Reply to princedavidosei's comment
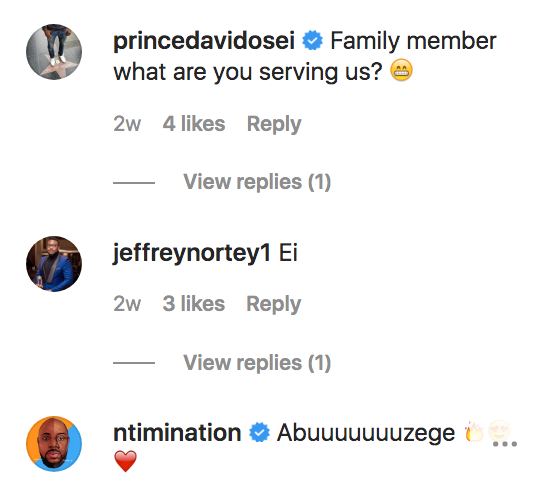Screen dimensions: 537x498 pyautogui.click(x=274, y=124)
